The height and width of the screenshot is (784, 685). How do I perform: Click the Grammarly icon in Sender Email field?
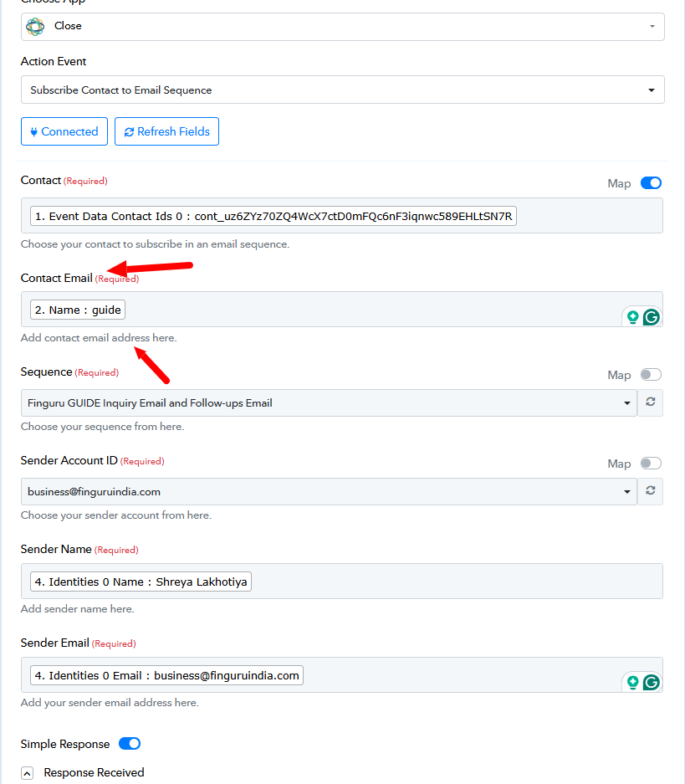click(x=651, y=682)
